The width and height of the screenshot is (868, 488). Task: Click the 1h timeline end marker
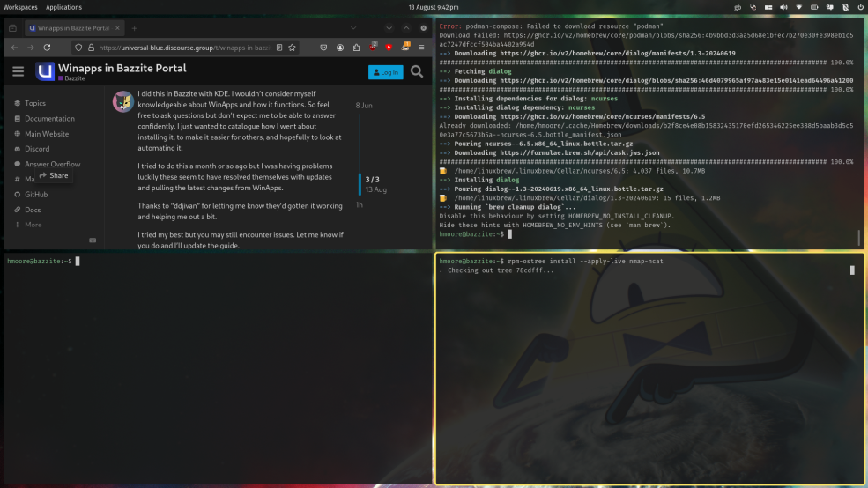coord(360,204)
